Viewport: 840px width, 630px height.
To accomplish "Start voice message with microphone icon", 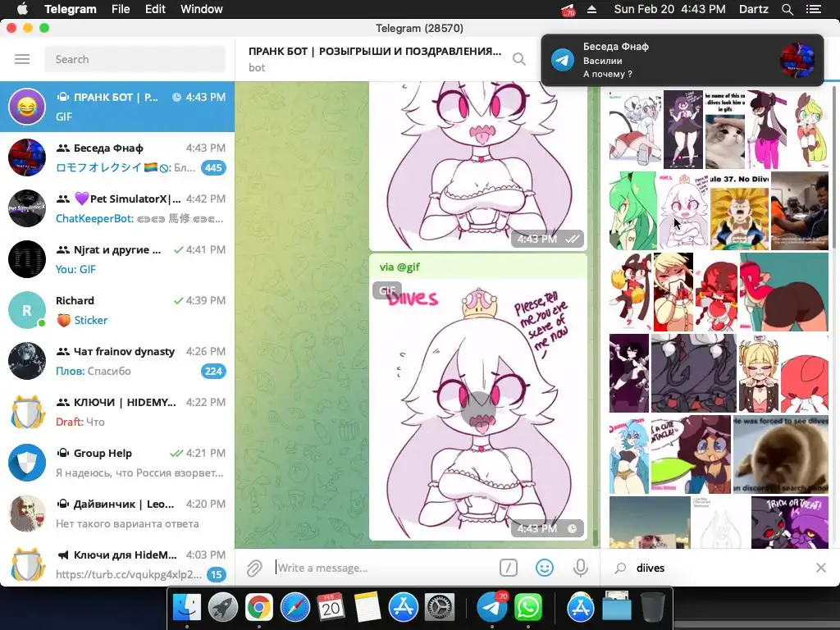I will pos(580,568).
